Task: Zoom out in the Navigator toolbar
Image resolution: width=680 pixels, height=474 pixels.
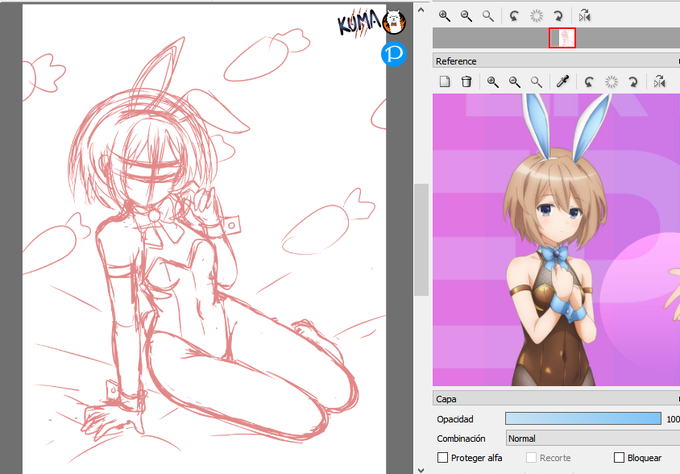Action: click(x=466, y=16)
